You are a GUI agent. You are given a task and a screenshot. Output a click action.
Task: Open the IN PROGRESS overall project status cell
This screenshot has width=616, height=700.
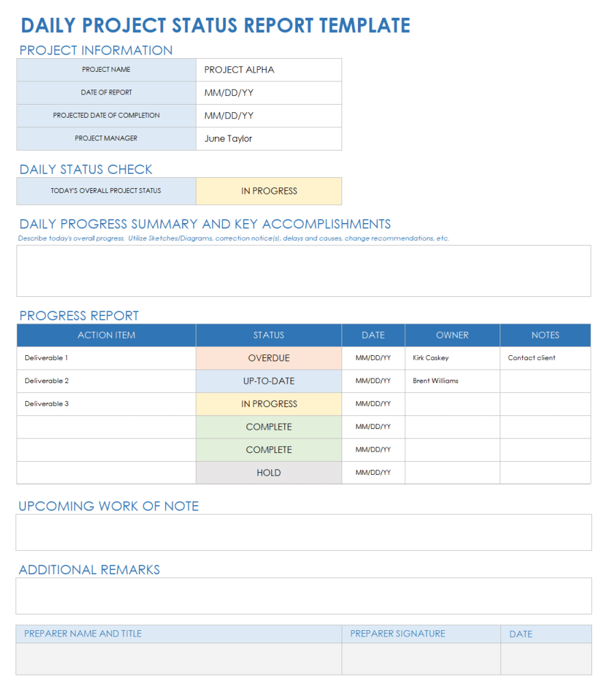click(268, 191)
